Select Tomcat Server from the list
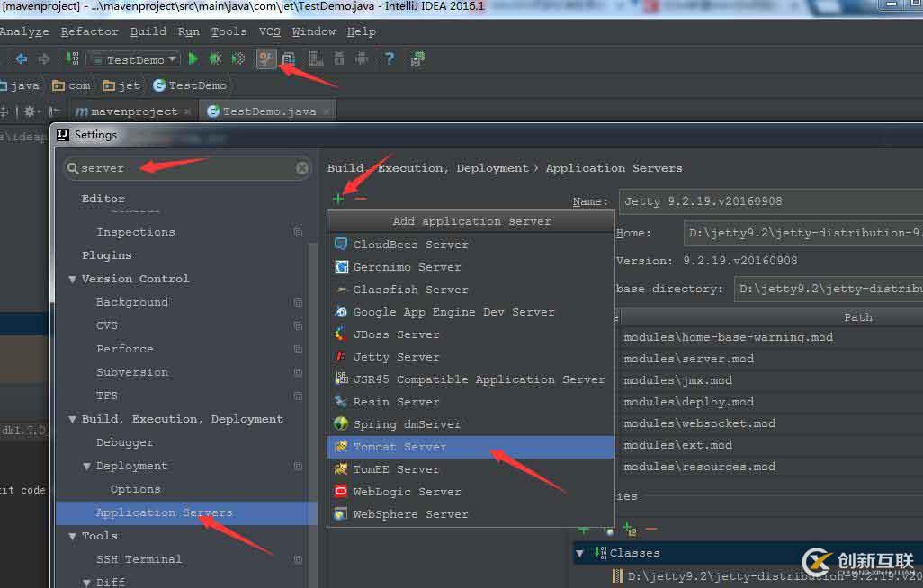 click(399, 447)
